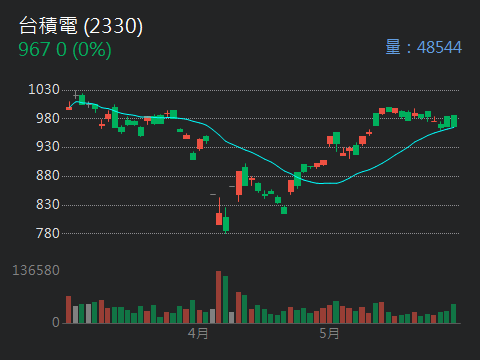This screenshot has height=360, width=480.
Task: Click the 136580 volume axis label
Action: pos(36,270)
